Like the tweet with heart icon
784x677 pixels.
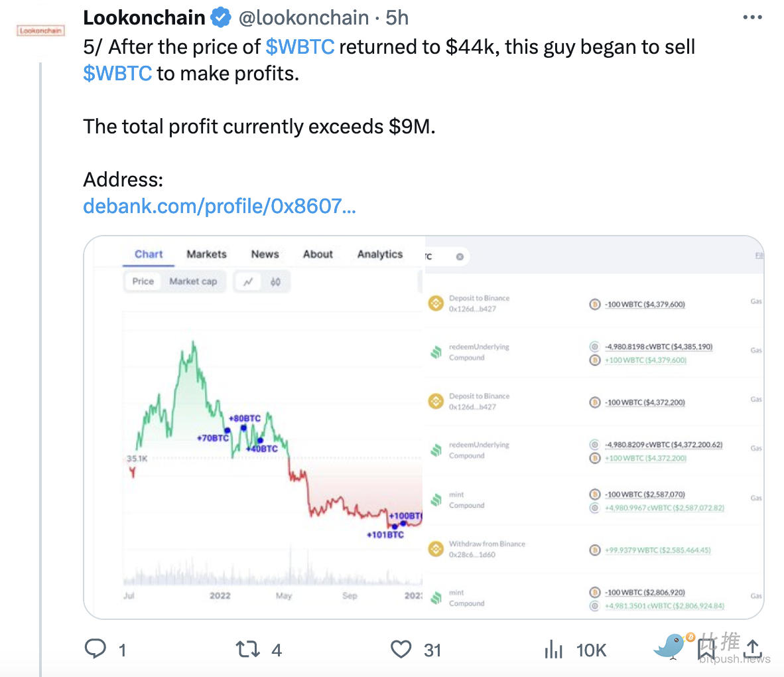[x=401, y=648]
